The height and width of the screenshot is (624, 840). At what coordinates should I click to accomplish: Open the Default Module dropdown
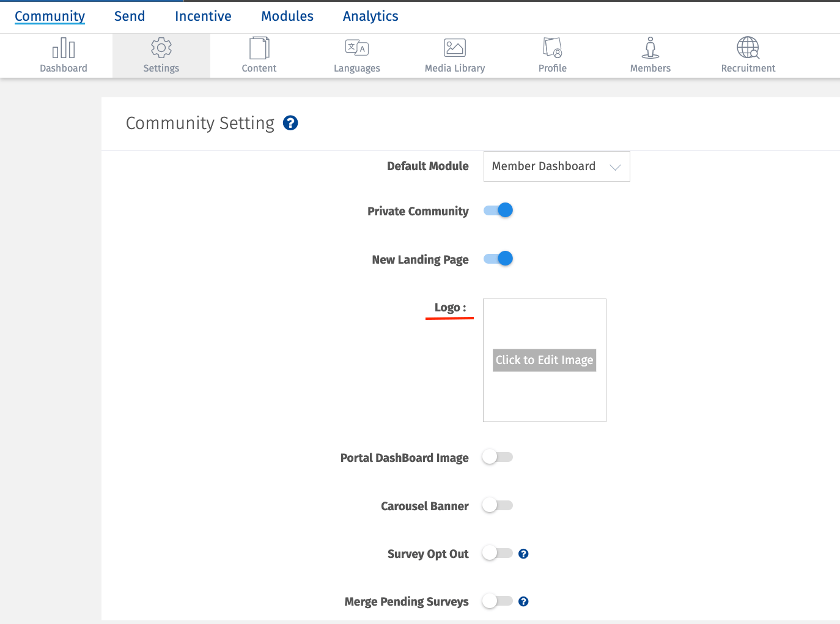(x=556, y=166)
